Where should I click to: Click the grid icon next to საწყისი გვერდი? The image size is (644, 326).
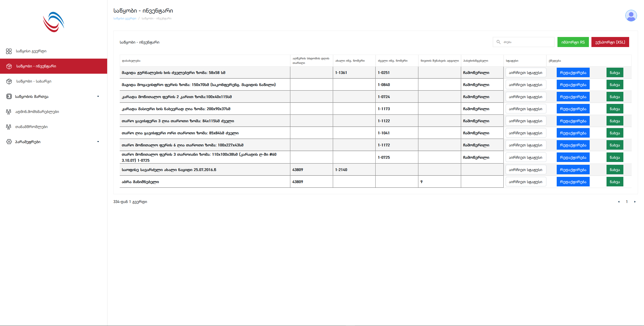(x=9, y=51)
